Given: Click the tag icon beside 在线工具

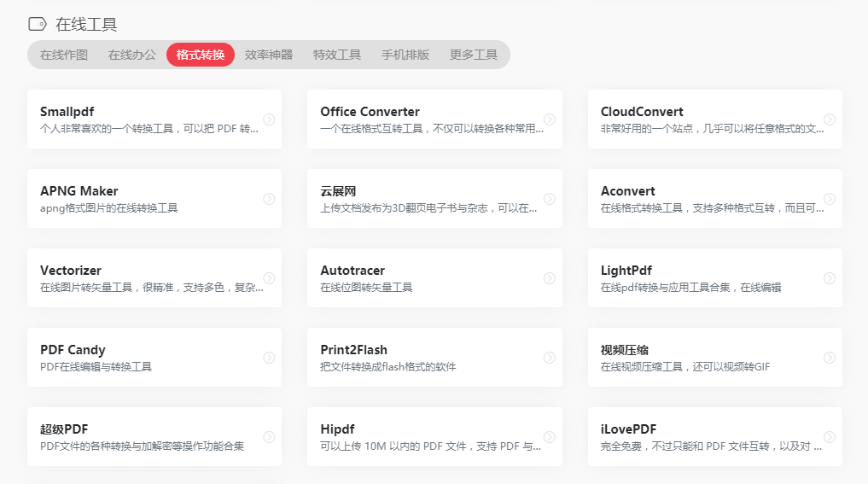Looking at the screenshot, I should tap(38, 24).
